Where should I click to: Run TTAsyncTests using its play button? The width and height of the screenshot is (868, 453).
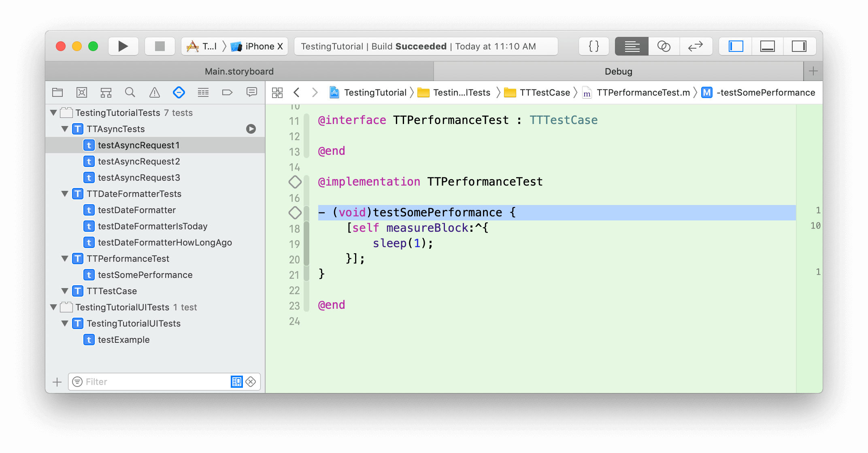click(x=251, y=129)
